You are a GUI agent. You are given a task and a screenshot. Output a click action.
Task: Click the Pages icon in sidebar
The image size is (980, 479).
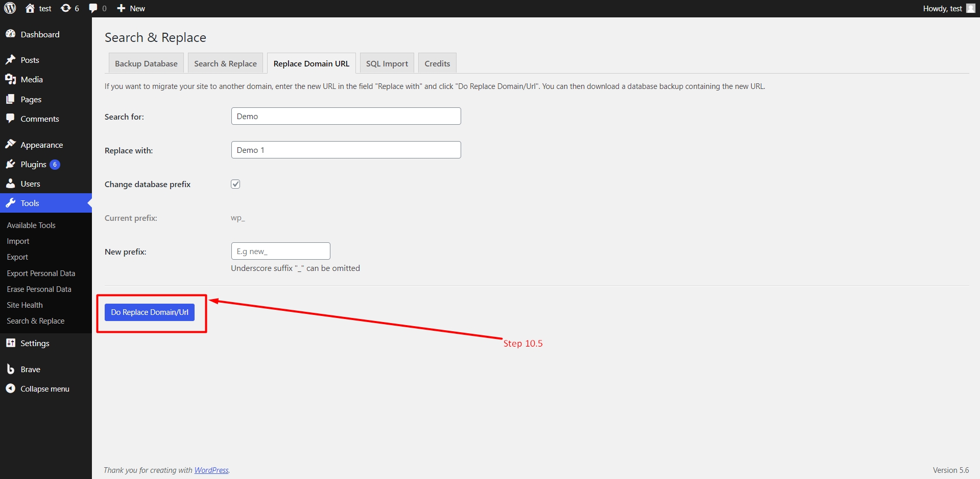[x=10, y=99]
